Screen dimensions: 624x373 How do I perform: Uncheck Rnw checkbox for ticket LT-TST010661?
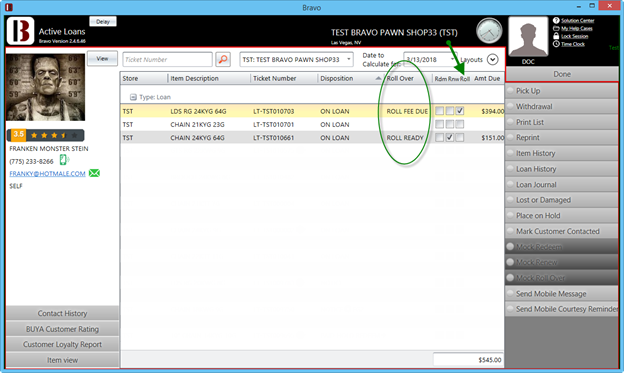point(450,137)
